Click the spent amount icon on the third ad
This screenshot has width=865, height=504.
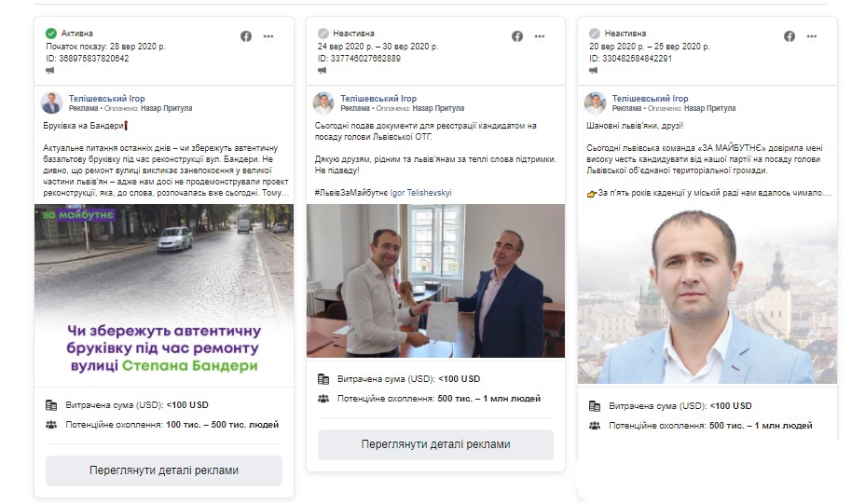[595, 406]
